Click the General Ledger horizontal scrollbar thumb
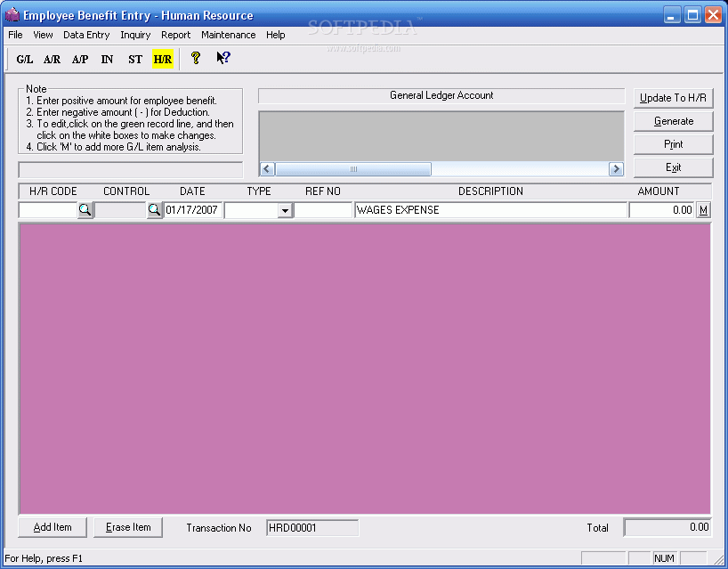The width and height of the screenshot is (728, 569). (x=353, y=169)
